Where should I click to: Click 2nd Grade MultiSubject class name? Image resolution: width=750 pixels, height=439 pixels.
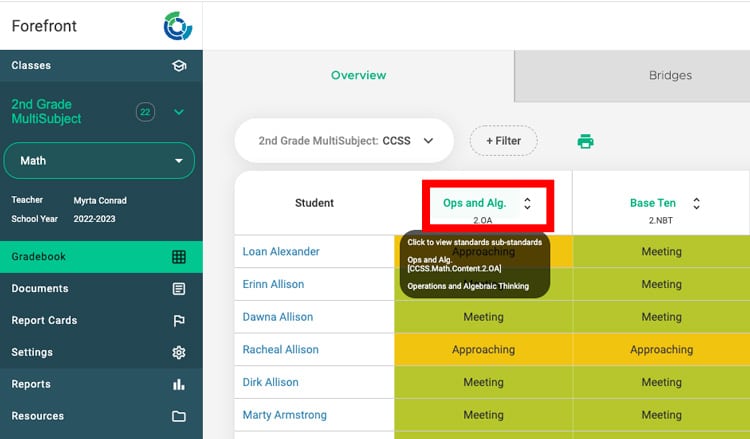click(46, 111)
